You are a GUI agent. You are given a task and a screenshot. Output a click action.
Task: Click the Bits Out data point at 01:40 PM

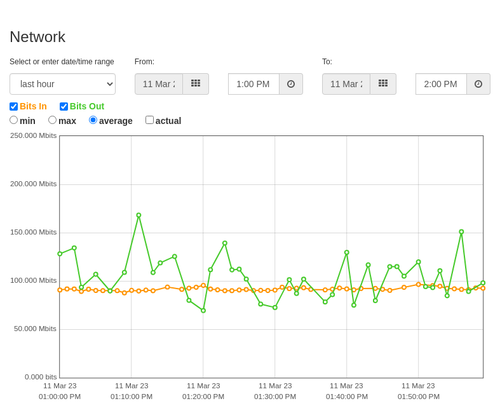tap(347, 253)
